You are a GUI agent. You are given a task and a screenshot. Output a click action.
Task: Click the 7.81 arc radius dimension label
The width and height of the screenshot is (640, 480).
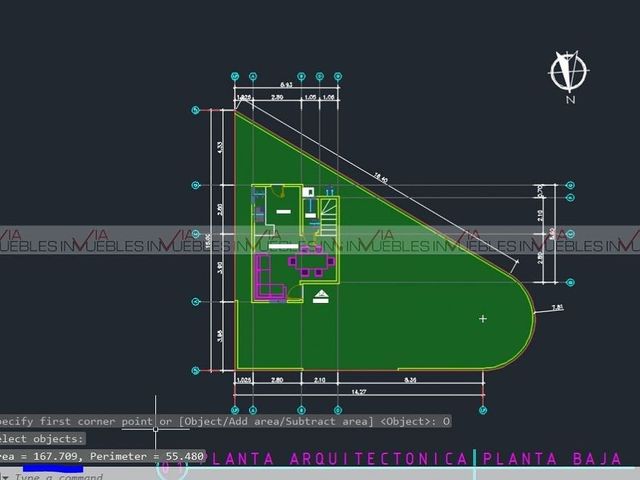(x=558, y=307)
